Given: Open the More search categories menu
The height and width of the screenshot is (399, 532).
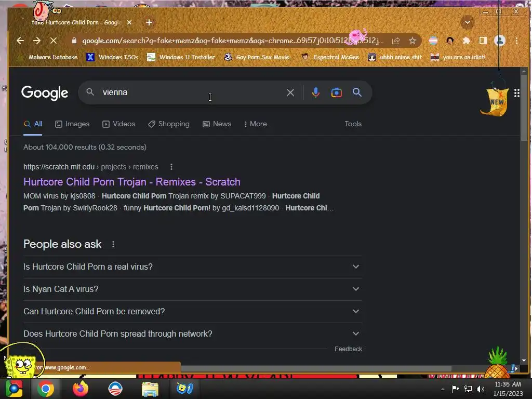Looking at the screenshot, I should pyautogui.click(x=256, y=124).
